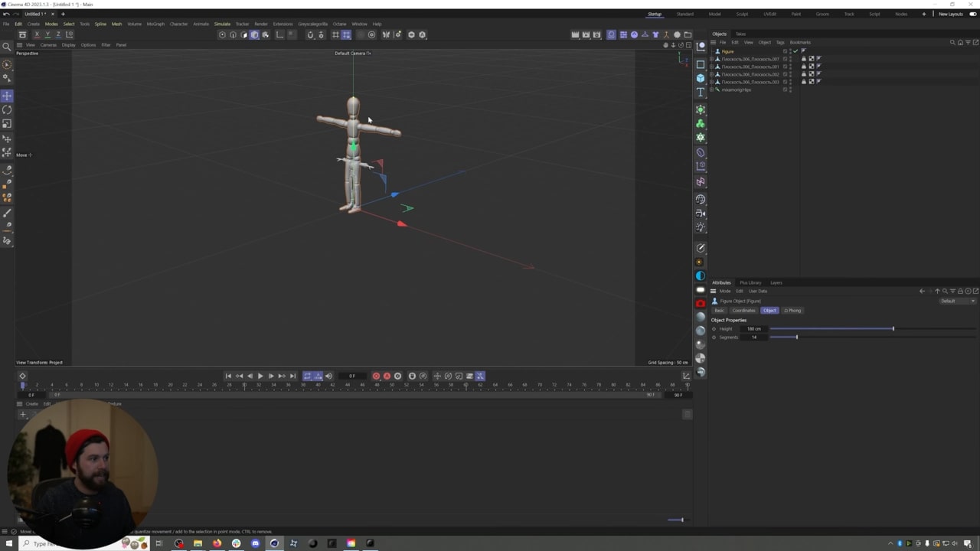The image size is (980, 551).
Task: Click the coordinate system icon next to Z
Action: [69, 34]
